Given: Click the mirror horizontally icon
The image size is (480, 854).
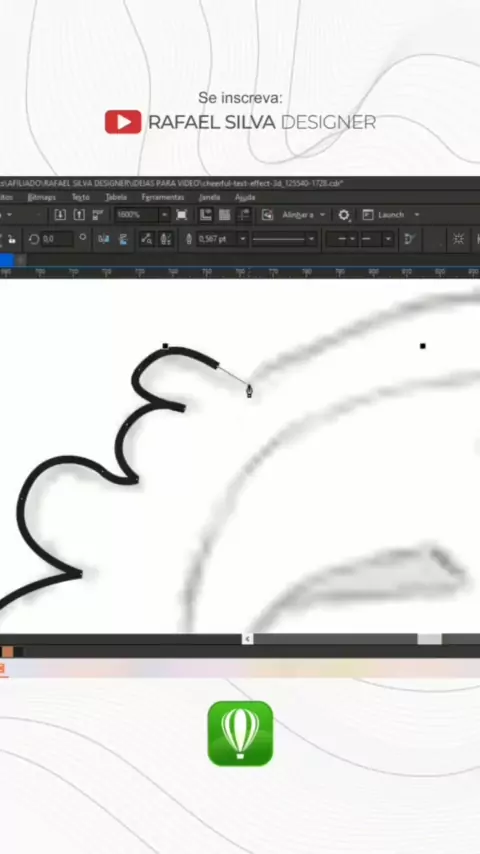Looking at the screenshot, I should (x=104, y=239).
